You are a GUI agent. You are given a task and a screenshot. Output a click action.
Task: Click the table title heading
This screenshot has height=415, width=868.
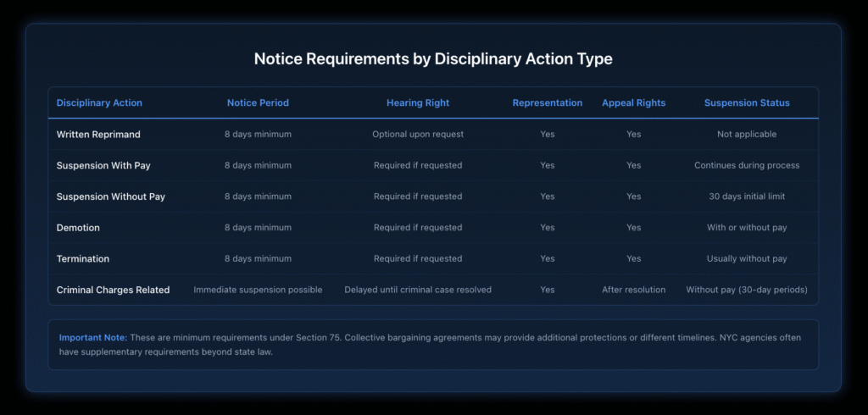433,59
